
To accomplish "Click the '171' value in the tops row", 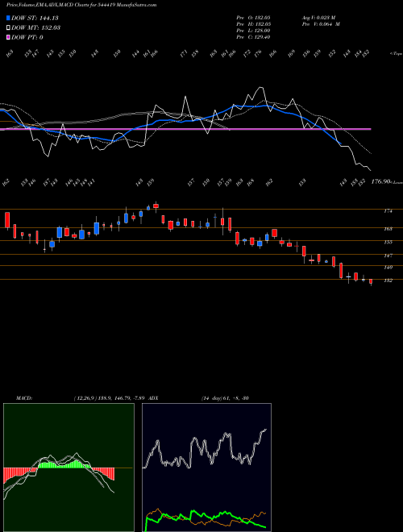I will coord(184,54).
